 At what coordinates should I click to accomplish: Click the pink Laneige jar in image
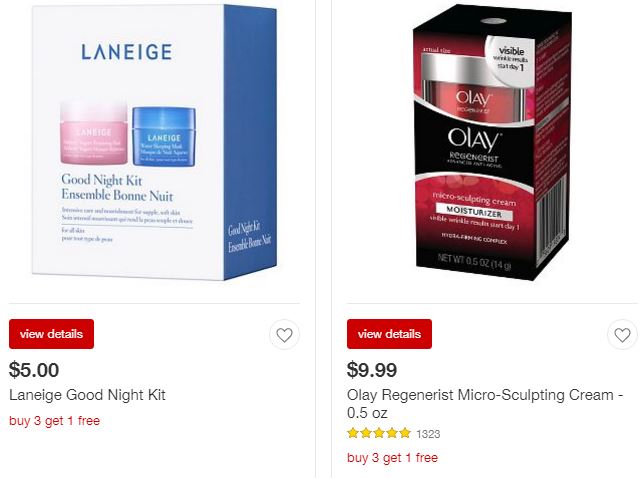tap(94, 133)
